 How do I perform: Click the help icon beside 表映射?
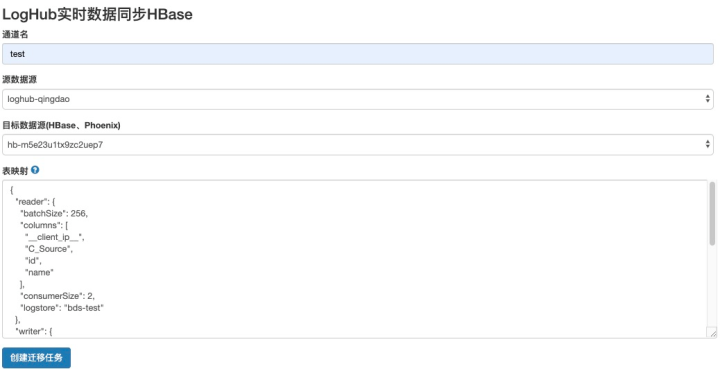coord(35,170)
